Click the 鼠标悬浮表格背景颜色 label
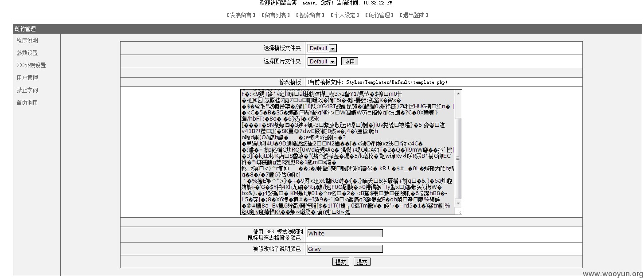644x278 pixels. (275, 238)
